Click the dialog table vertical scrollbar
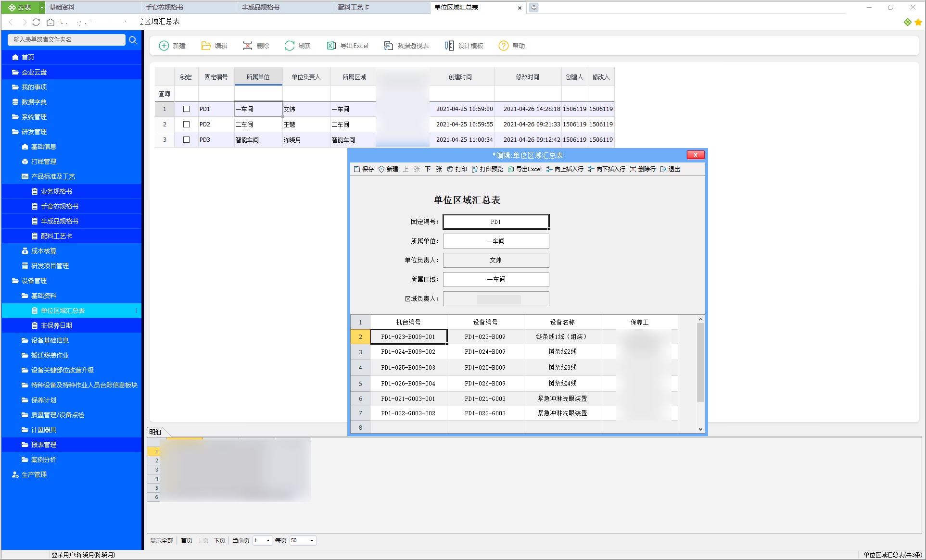Screen dimensions: 926x560 [700, 363]
